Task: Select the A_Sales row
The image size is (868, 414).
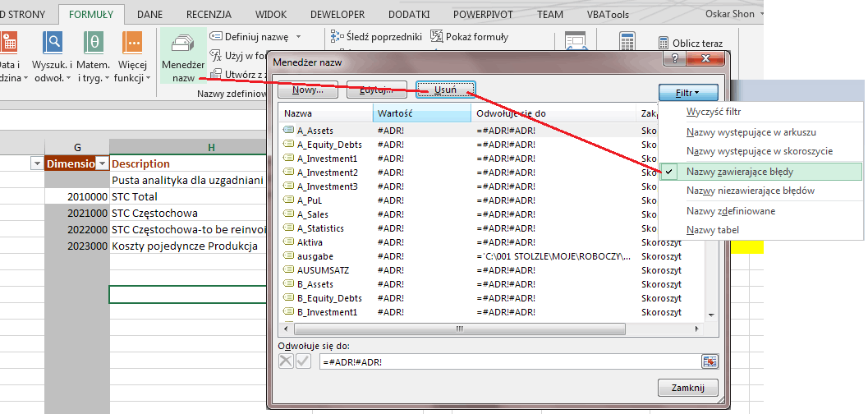Action: point(493,214)
